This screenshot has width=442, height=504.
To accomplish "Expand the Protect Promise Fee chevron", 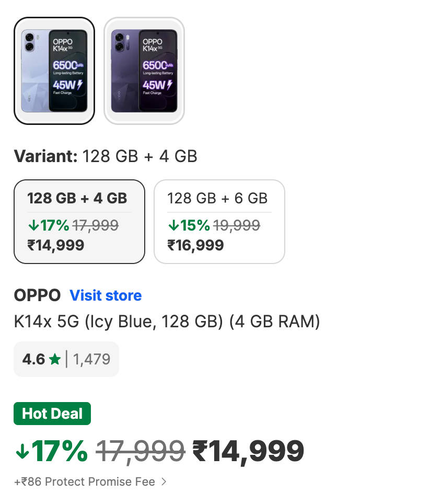I will (164, 482).
